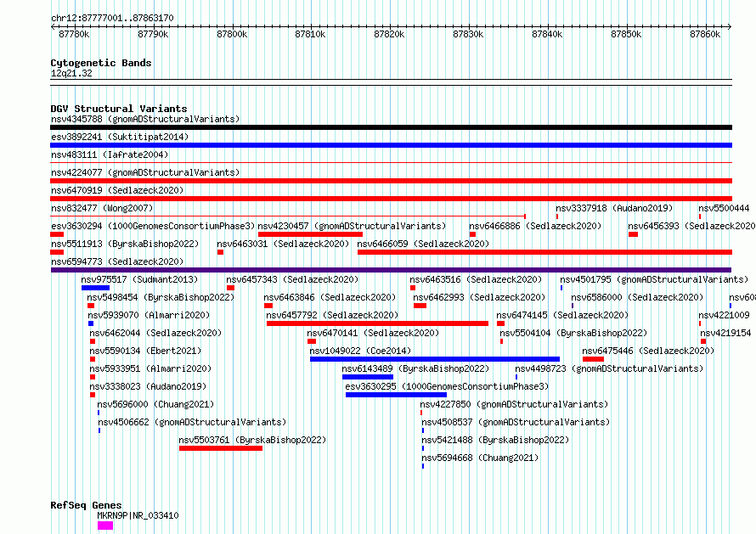Select nsv4506662 gnomADStructuralVariants label
The height and width of the screenshot is (534, 756).
pos(192,422)
